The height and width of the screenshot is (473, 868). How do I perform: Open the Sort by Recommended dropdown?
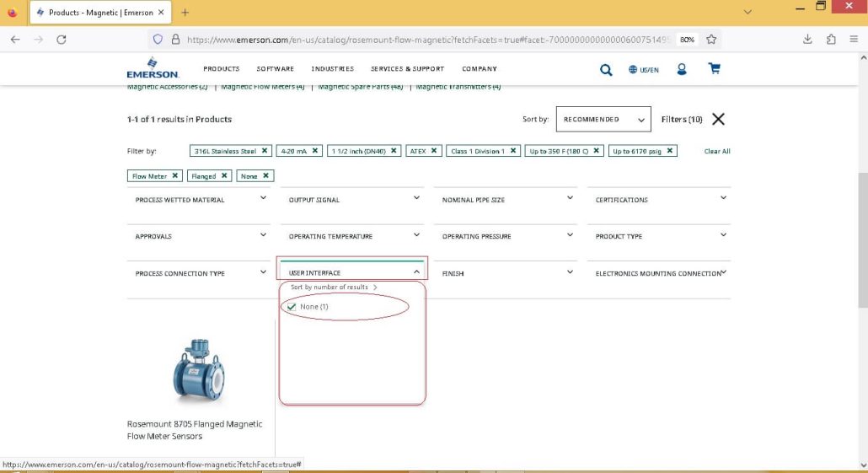pos(603,119)
